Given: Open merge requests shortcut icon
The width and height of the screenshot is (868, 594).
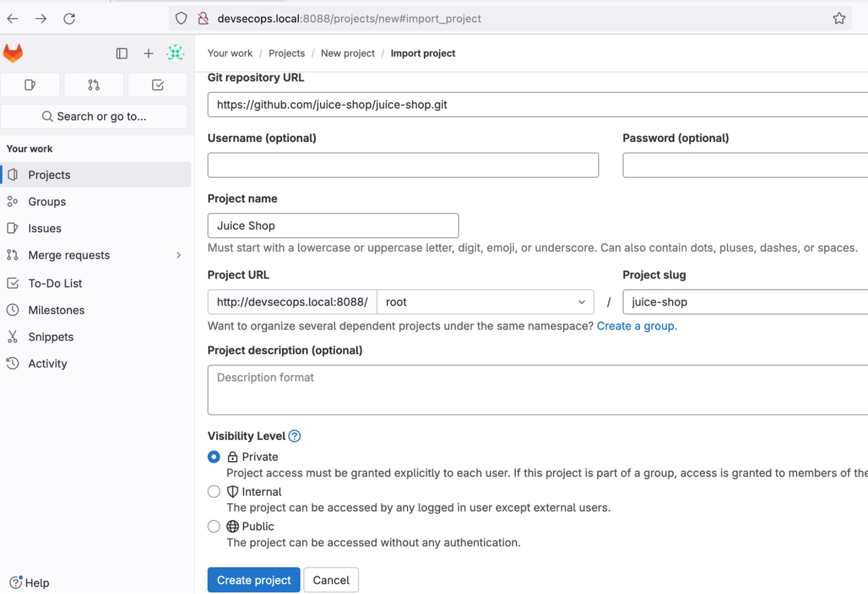Looking at the screenshot, I should pyautogui.click(x=94, y=85).
